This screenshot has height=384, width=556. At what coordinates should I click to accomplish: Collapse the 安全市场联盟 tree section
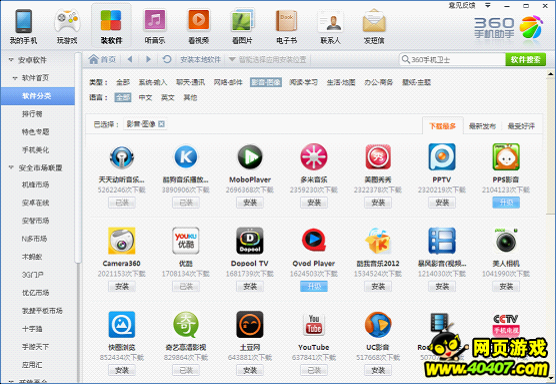point(11,167)
